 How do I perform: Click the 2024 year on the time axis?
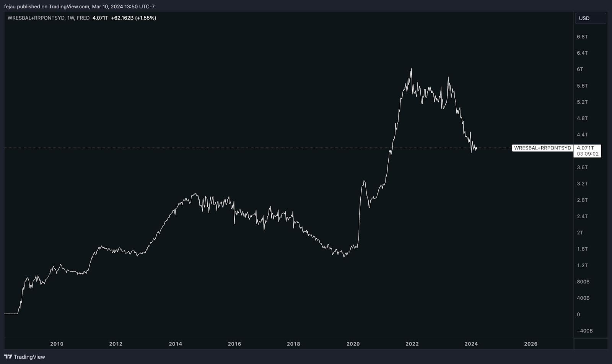[x=471, y=344]
